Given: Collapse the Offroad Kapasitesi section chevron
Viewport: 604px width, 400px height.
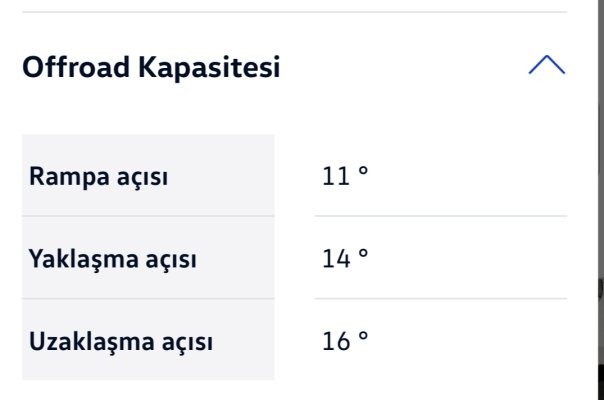Looking at the screenshot, I should 547,65.
